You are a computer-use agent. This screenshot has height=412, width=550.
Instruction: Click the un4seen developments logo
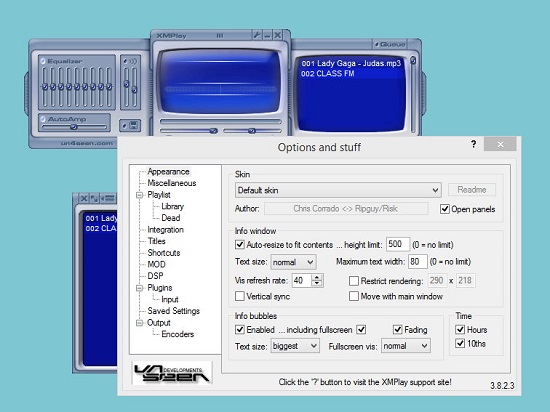click(172, 373)
